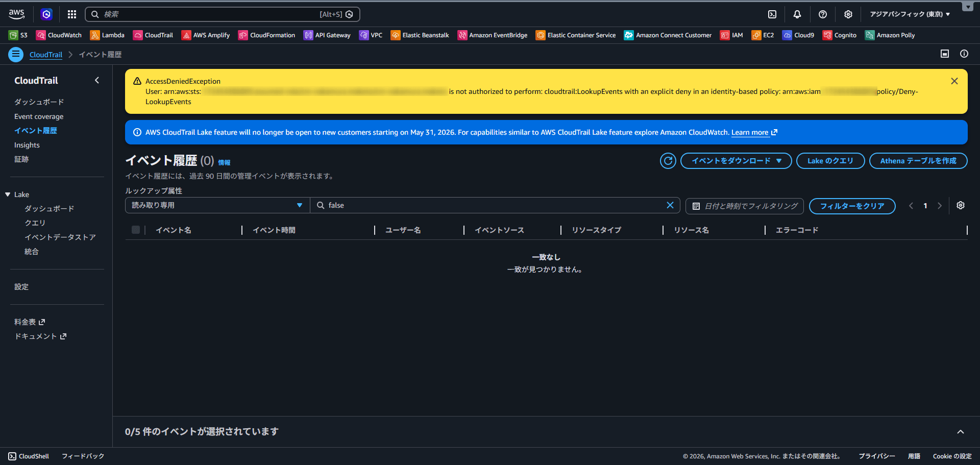980x465 pixels.
Task: Open the 料金表 external link
Action: (x=30, y=322)
